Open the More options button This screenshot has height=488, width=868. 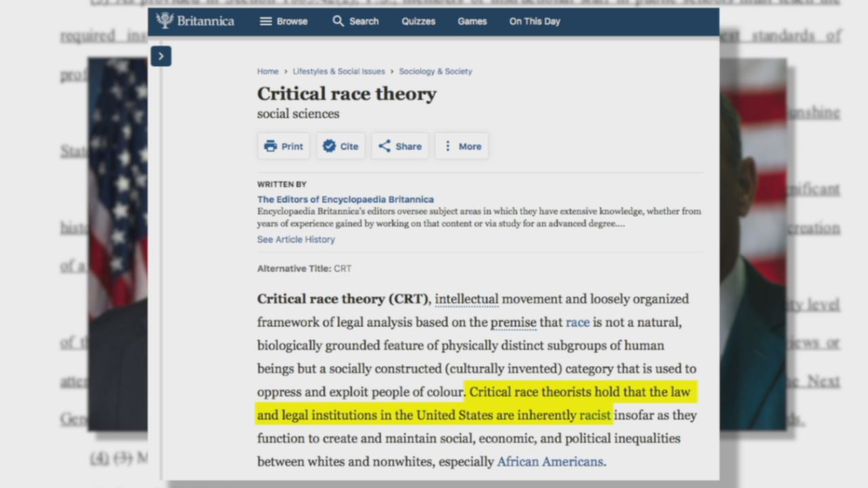coord(462,146)
